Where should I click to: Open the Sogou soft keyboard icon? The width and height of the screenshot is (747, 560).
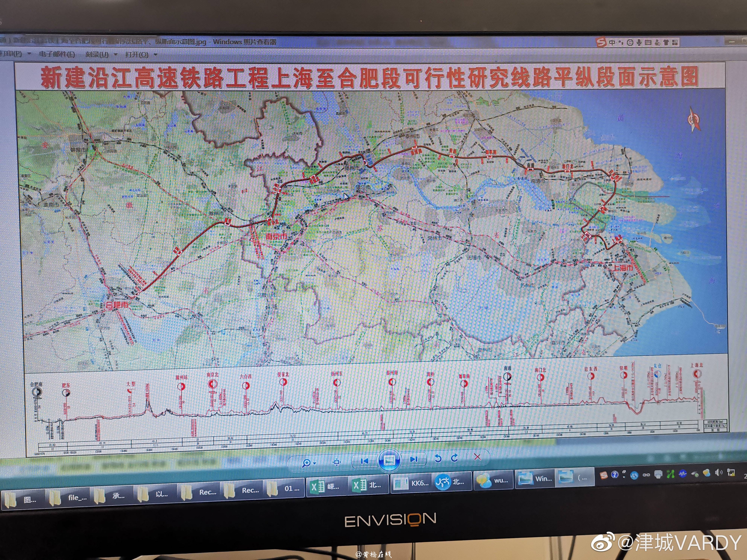648,43
